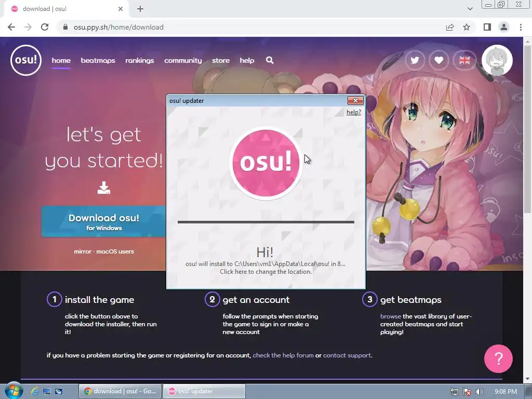Image resolution: width=532 pixels, height=399 pixels.
Task: Go to home nav item
Action: pyautogui.click(x=61, y=60)
